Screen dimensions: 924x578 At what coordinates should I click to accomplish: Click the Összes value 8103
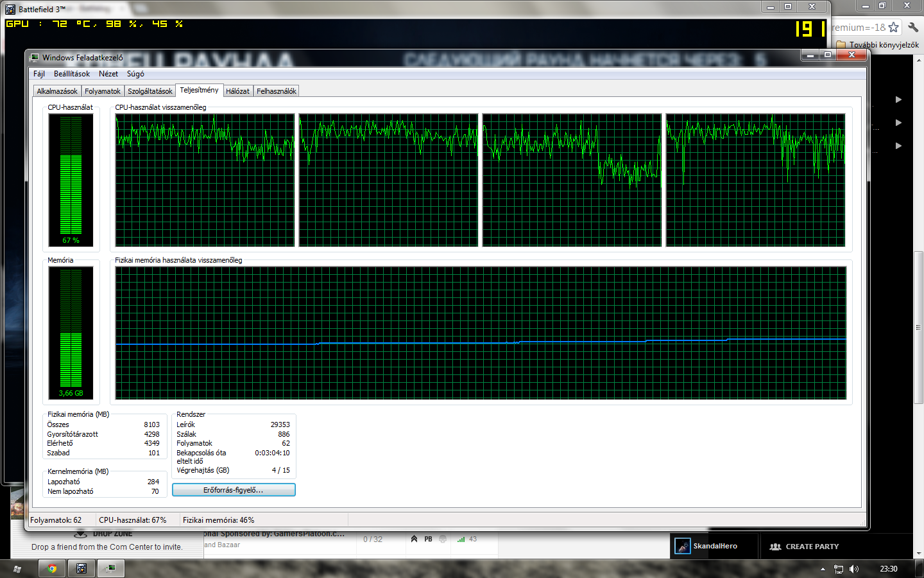151,425
